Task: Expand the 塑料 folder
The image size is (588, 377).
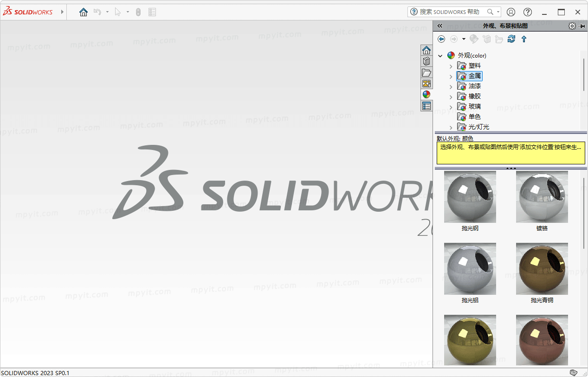Action: pos(451,66)
